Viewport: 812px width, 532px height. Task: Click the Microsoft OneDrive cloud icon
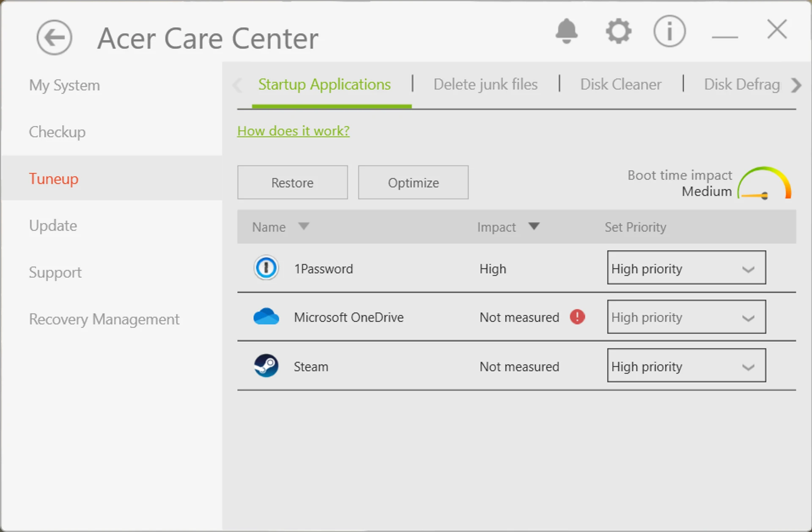[266, 317]
